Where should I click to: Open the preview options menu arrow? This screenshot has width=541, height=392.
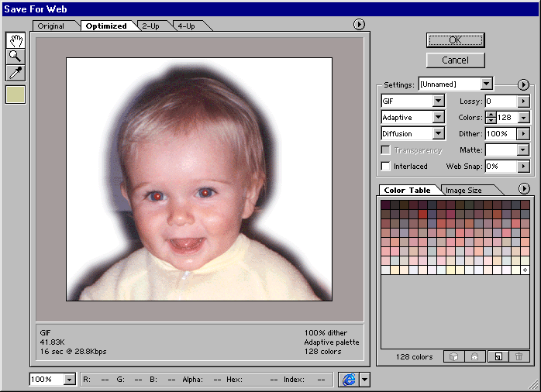360,25
